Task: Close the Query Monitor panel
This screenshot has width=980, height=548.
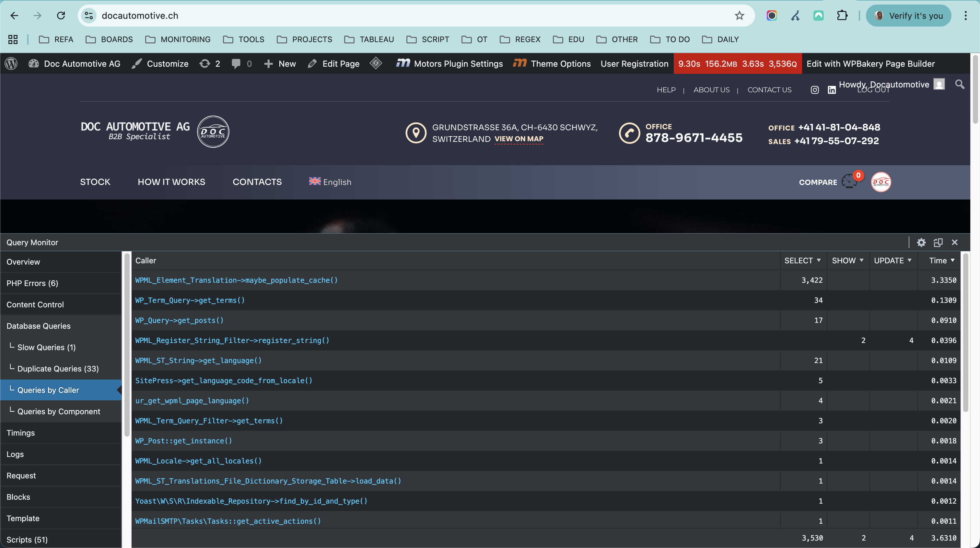Action: point(954,242)
